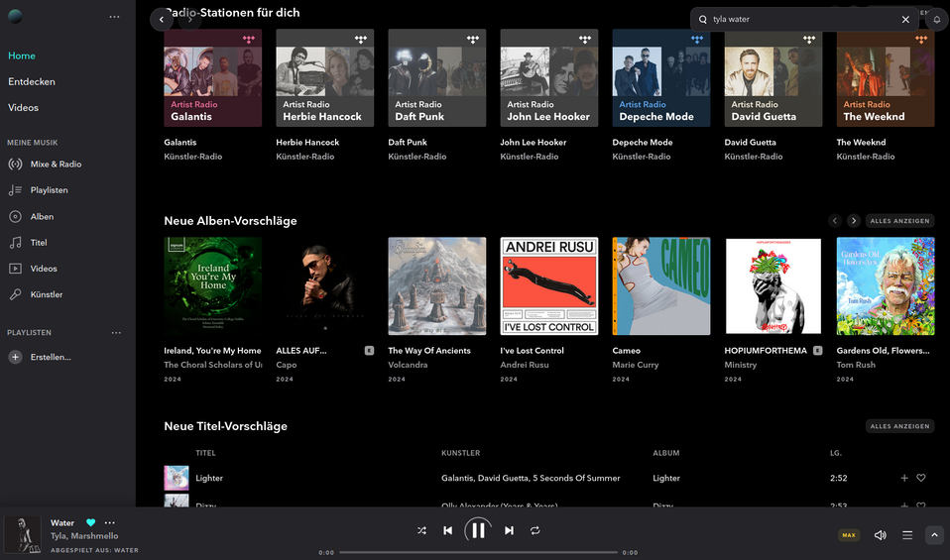Show all Neue Titel-Vorschläge
Screen dimensions: 950x560
coord(899,426)
